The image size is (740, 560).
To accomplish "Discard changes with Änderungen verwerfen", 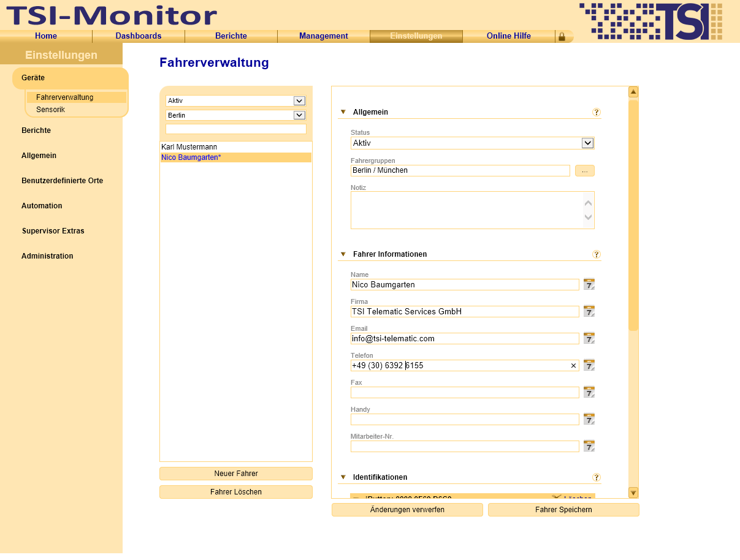I will (x=407, y=510).
